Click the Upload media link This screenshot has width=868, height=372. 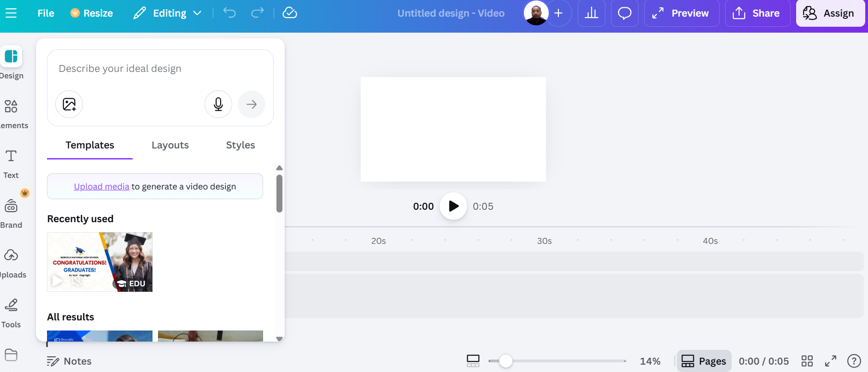click(x=101, y=187)
